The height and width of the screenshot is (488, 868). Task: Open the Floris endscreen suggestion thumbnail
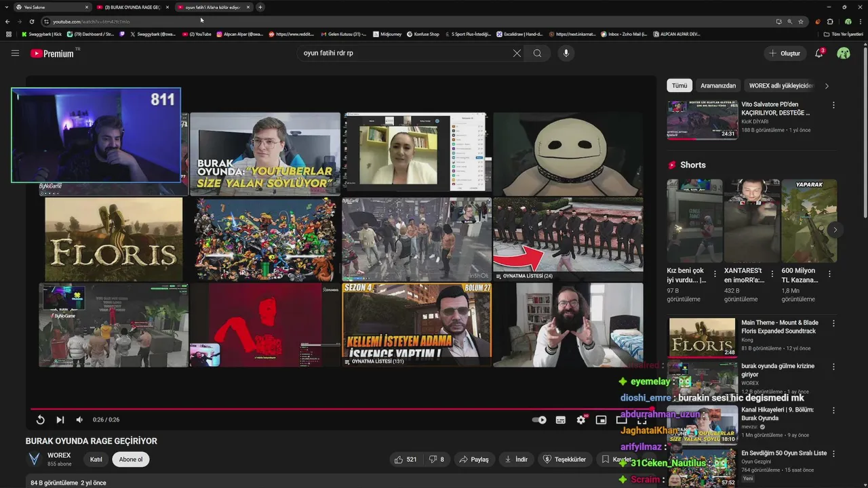(x=113, y=239)
